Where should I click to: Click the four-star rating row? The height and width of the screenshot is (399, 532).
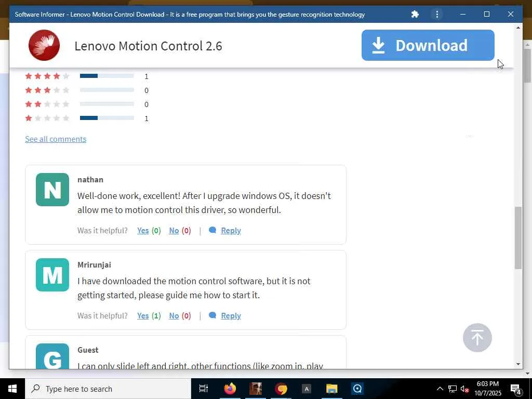[x=87, y=76]
